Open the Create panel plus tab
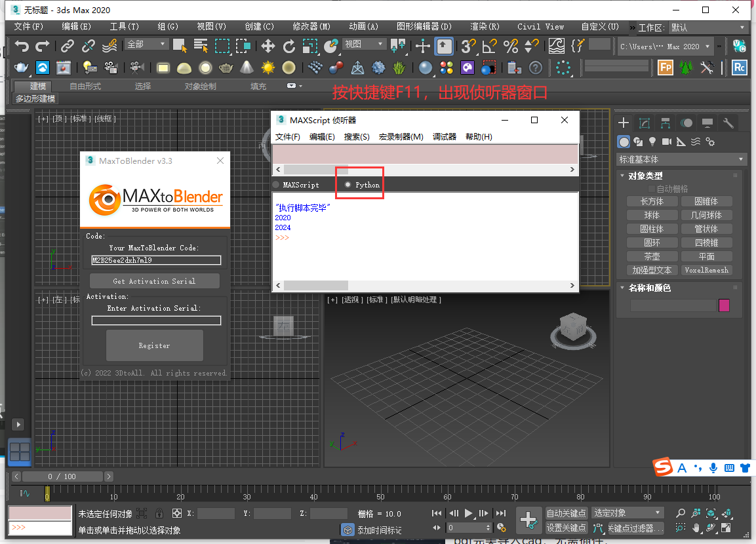This screenshot has width=756, height=544. (x=624, y=123)
